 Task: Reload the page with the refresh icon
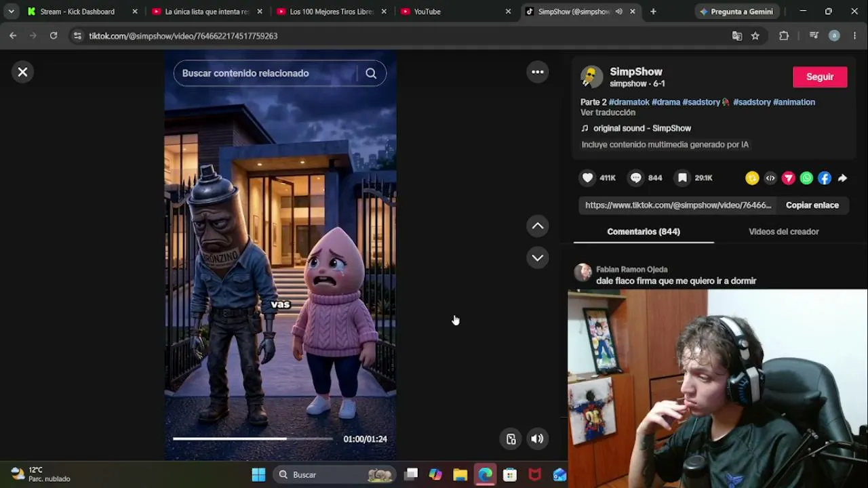(x=54, y=36)
